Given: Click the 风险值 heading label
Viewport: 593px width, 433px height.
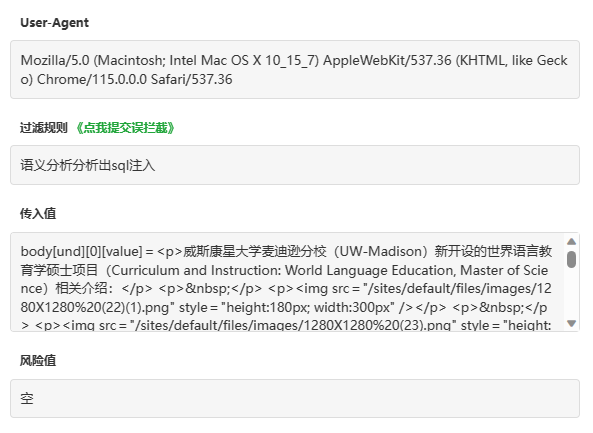Looking at the screenshot, I should [x=38, y=360].
